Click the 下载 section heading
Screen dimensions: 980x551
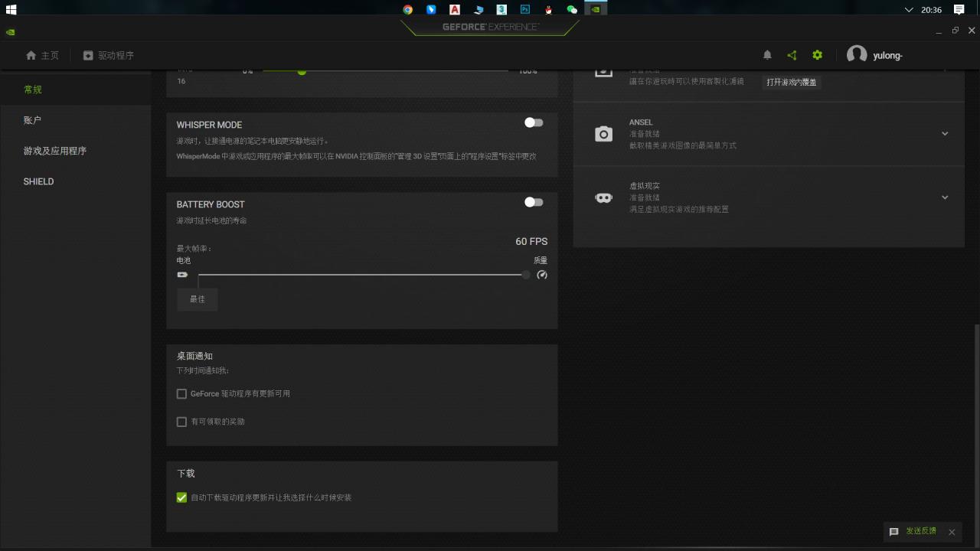(186, 474)
